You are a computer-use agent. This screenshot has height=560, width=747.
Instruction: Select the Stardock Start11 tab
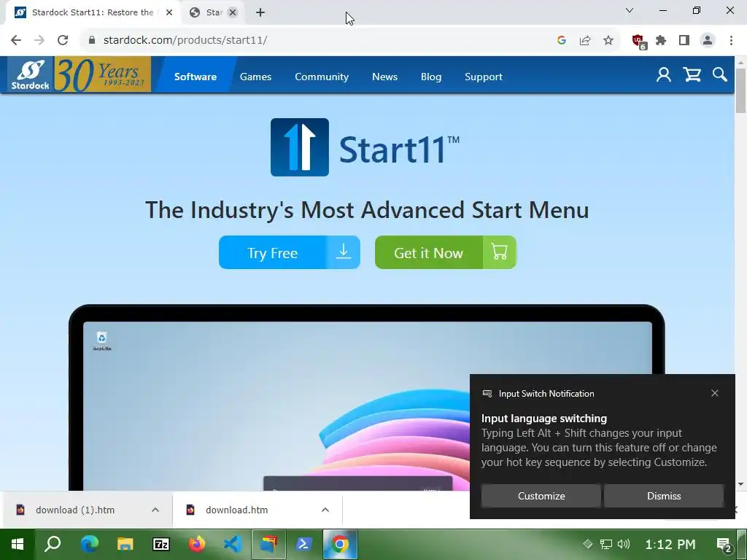click(93, 12)
